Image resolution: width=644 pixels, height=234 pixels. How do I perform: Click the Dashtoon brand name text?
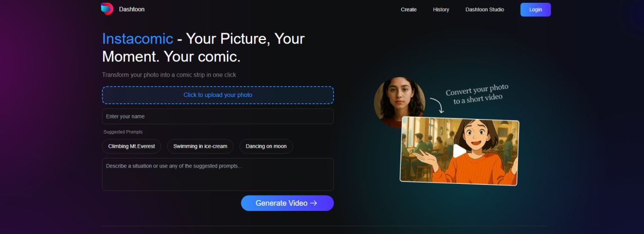pos(132,10)
